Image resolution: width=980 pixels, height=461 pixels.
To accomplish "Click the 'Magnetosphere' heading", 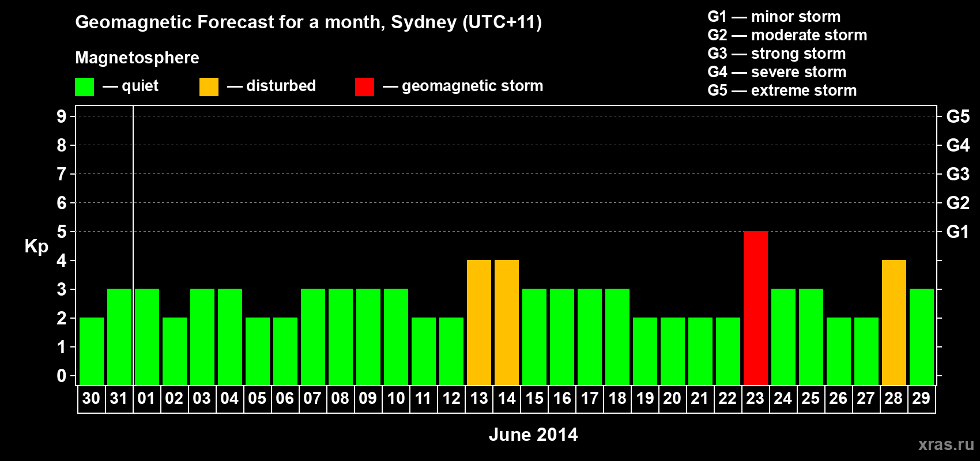I will pyautogui.click(x=137, y=58).
